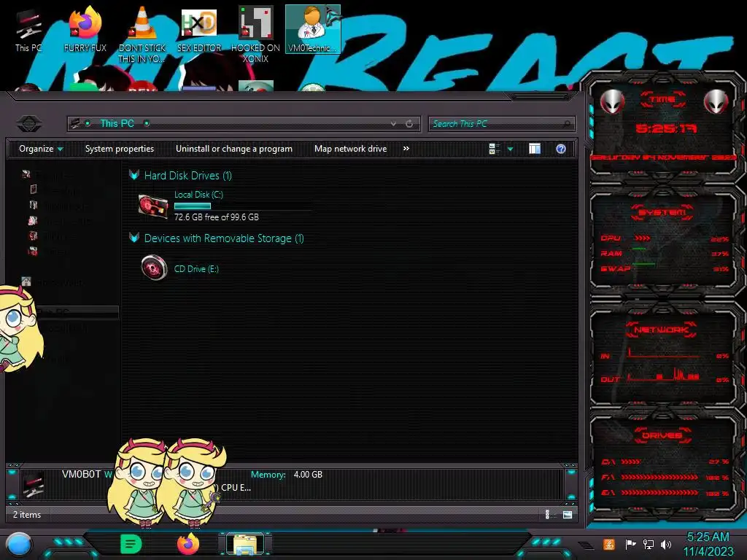Click the taskbar clock 5:25 AM

pos(708,537)
